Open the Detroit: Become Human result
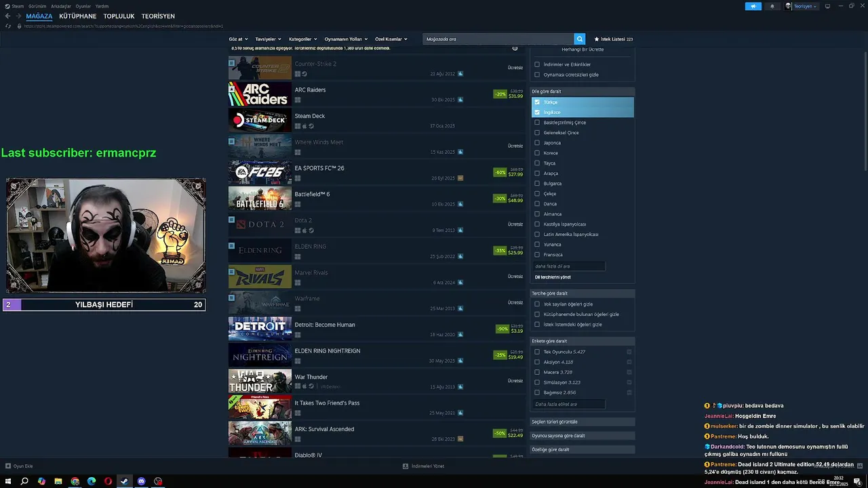Screen dimensions: 868x488 [376, 329]
